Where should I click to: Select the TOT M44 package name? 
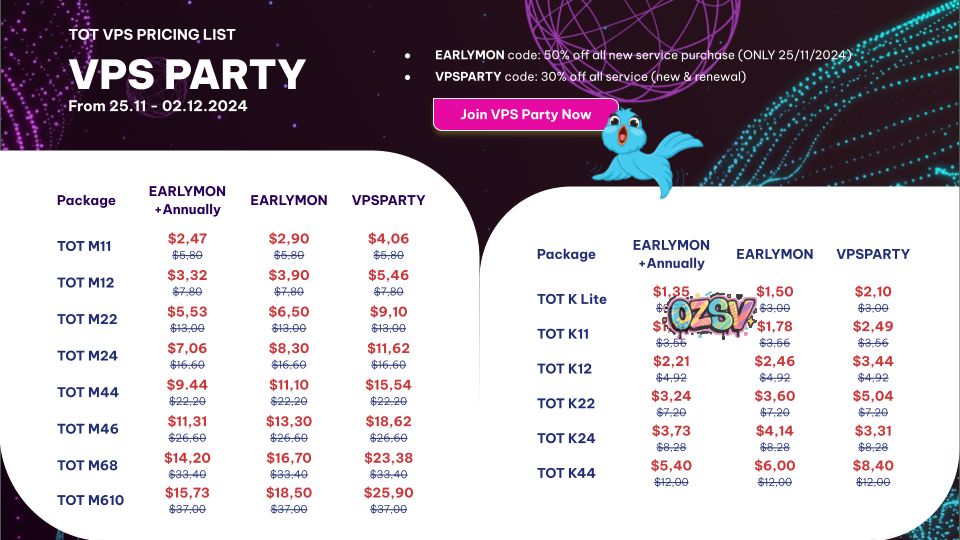(x=88, y=392)
